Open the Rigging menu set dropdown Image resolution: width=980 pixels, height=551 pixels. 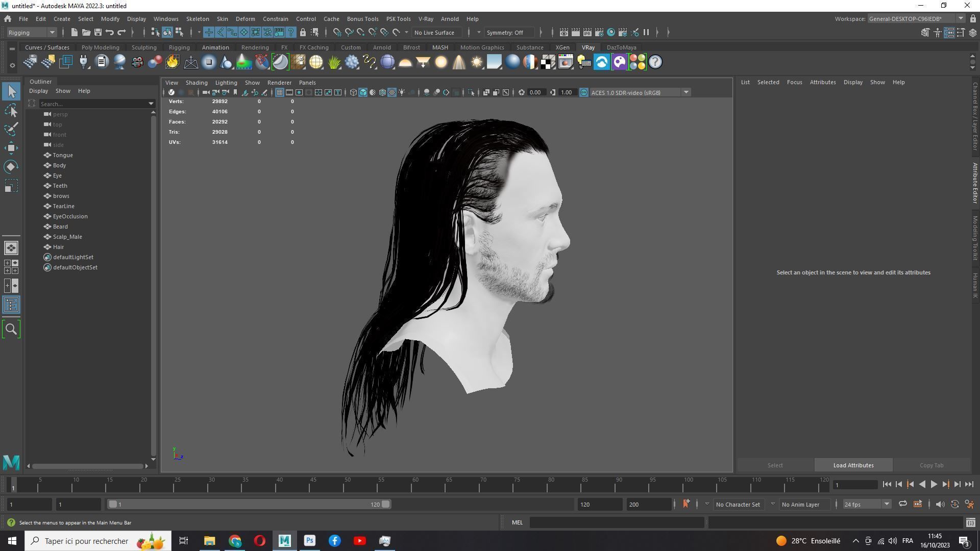click(x=32, y=33)
